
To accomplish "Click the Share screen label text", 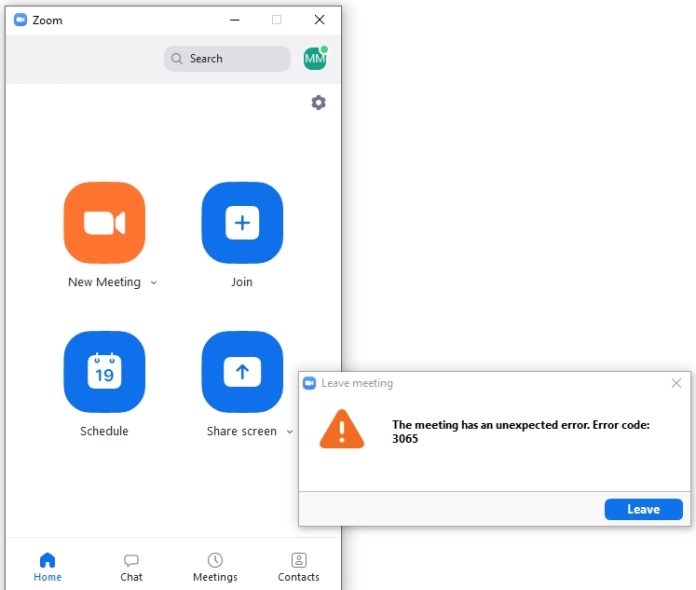I will click(x=241, y=431).
